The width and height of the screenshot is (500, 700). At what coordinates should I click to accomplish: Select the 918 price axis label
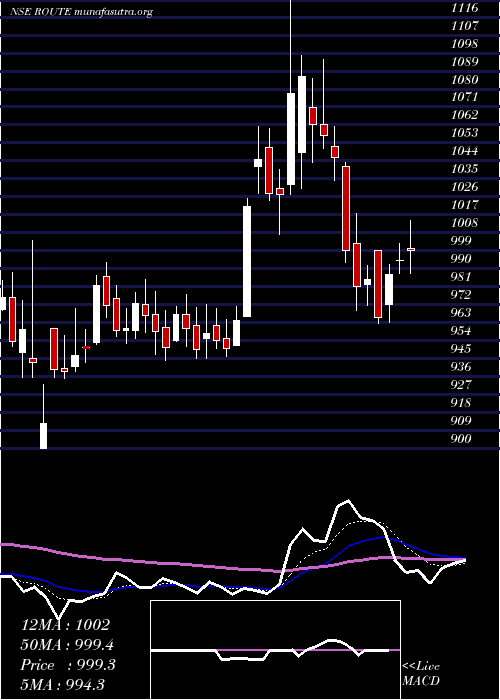click(x=462, y=403)
